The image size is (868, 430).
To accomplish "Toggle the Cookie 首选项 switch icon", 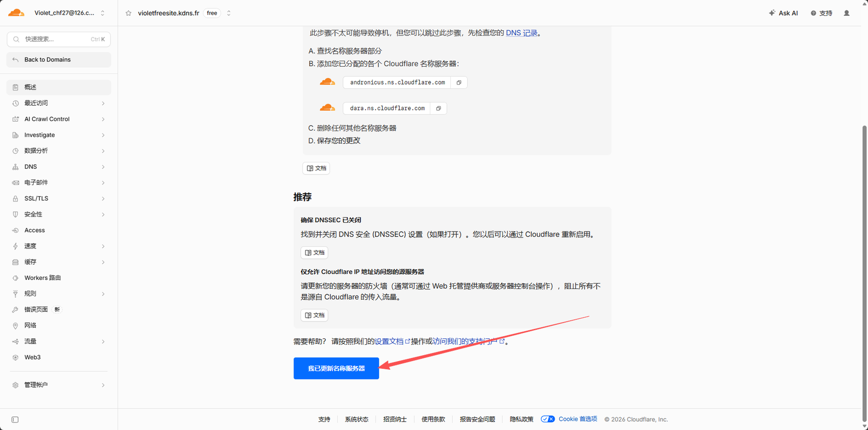I will pyautogui.click(x=548, y=419).
